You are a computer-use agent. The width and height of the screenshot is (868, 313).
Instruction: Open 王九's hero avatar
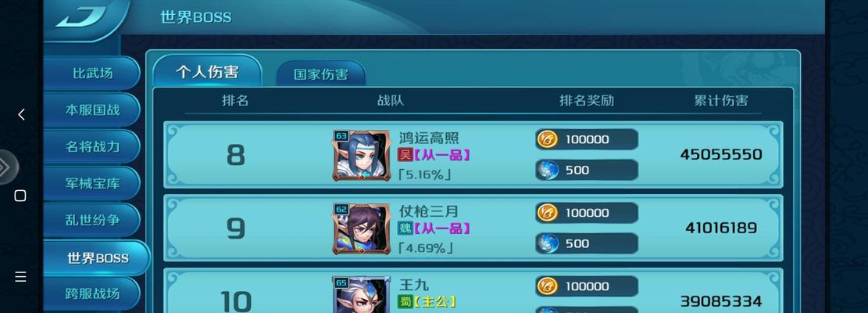point(361,295)
